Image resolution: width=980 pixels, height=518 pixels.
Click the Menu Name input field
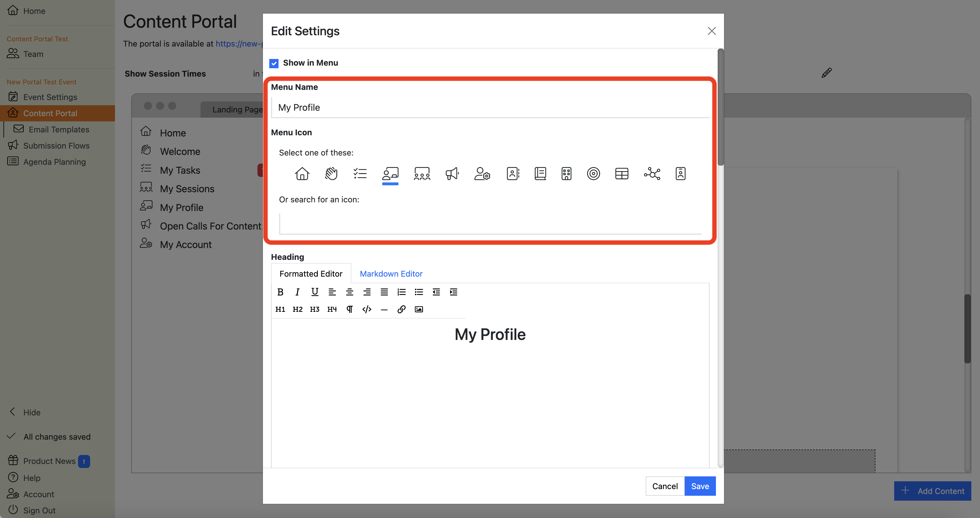tap(490, 107)
